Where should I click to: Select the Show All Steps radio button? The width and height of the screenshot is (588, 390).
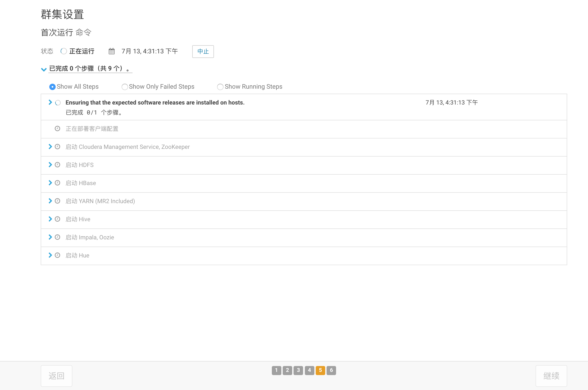tap(52, 87)
